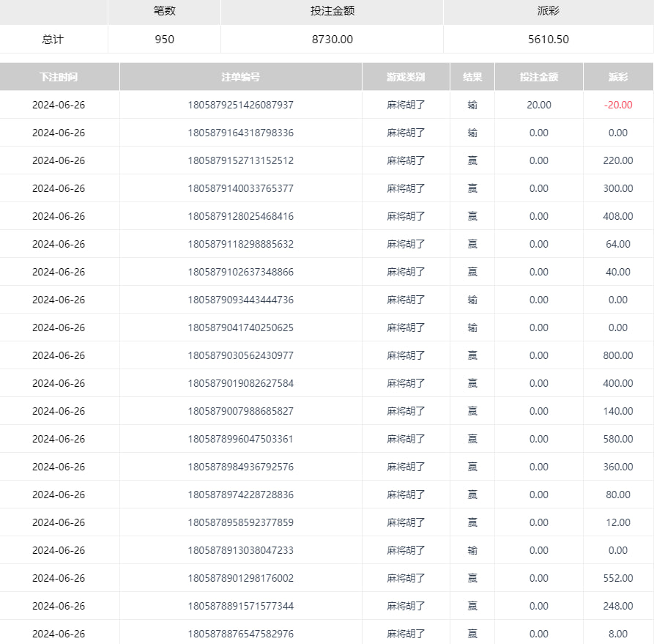Click the 552.00 payout cell
Viewport: 654px width, 644px height.
[617, 578]
